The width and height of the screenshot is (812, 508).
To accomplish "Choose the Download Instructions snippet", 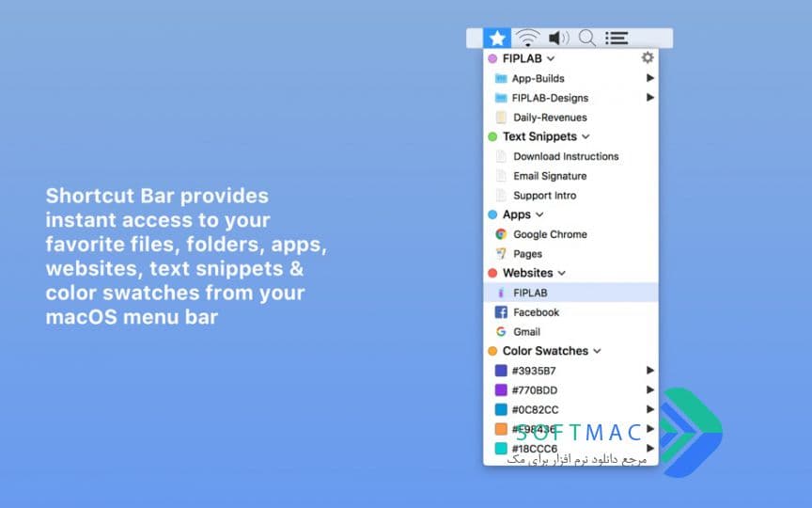I will point(571,156).
